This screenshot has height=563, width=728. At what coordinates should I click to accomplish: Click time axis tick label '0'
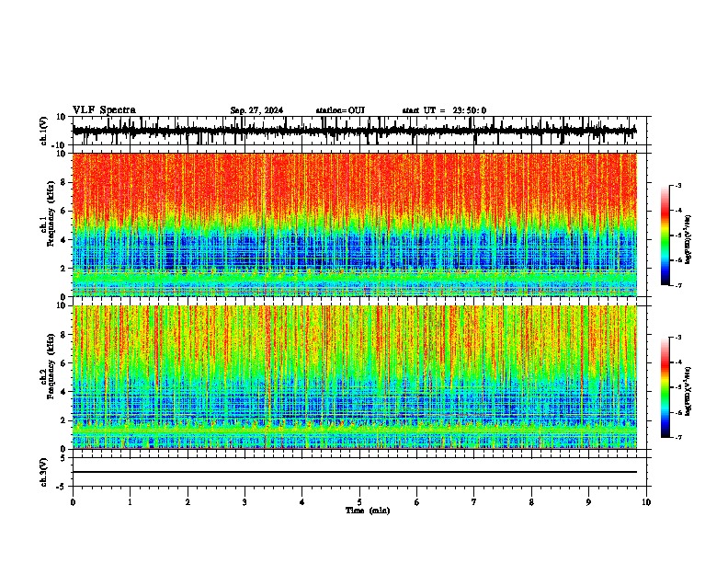click(73, 502)
